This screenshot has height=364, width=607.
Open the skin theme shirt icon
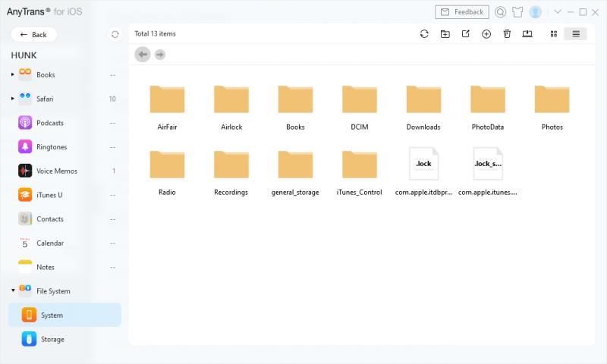click(517, 12)
